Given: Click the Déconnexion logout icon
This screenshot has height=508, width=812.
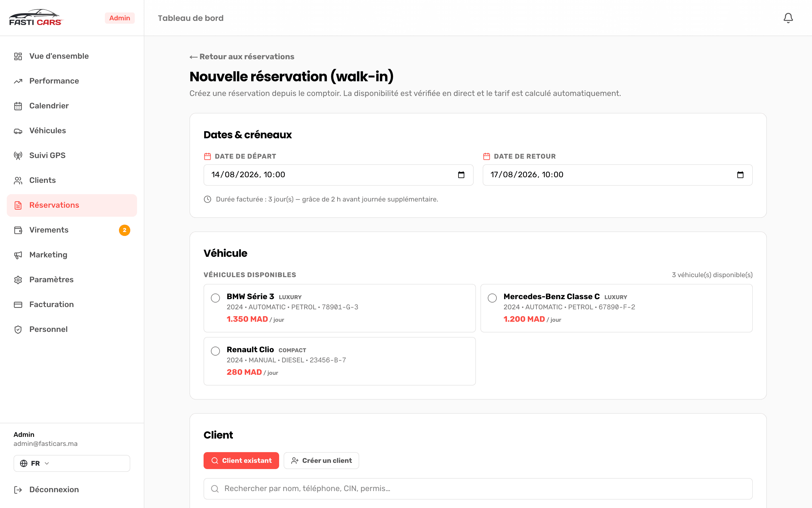Looking at the screenshot, I should coord(18,490).
